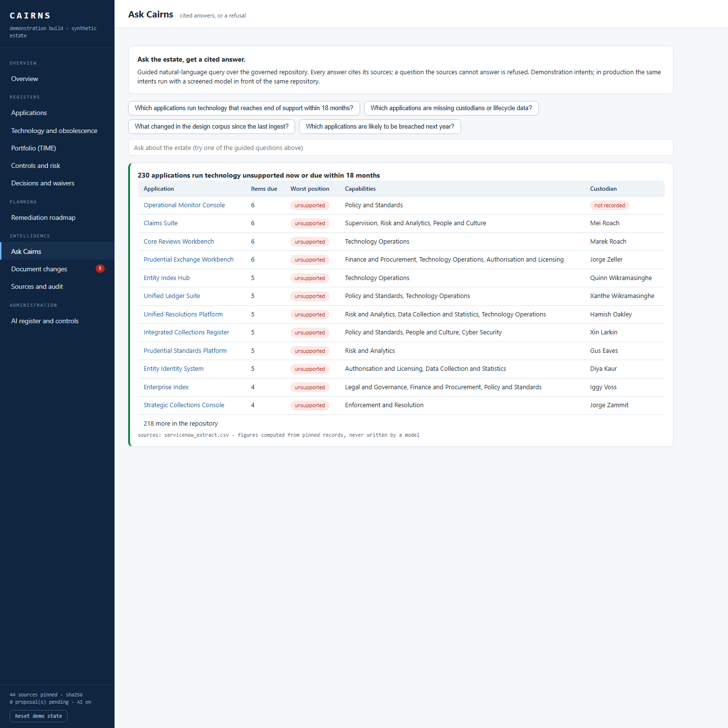The width and height of the screenshot is (728, 728).
Task: Select Ask Cairns in sidebar
Action: [x=57, y=251]
